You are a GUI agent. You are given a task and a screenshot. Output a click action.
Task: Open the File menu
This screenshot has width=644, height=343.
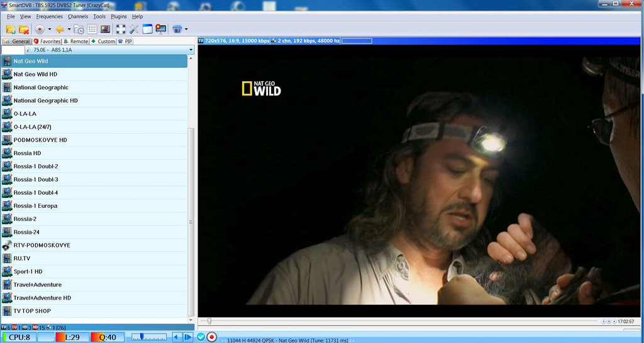pyautogui.click(x=11, y=16)
